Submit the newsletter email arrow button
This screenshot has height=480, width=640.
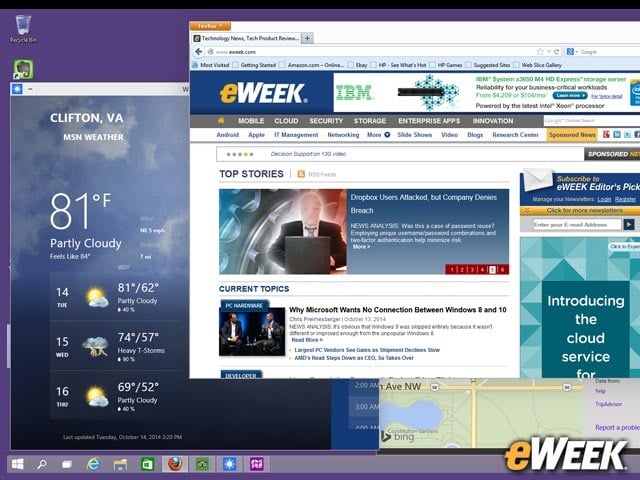[x=629, y=224]
